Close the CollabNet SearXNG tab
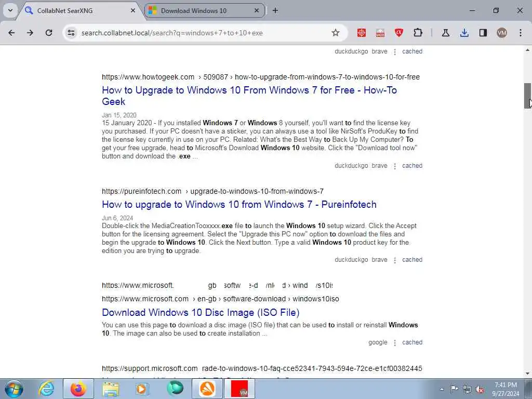Screen dimensions: 532x399 [x=132, y=10]
